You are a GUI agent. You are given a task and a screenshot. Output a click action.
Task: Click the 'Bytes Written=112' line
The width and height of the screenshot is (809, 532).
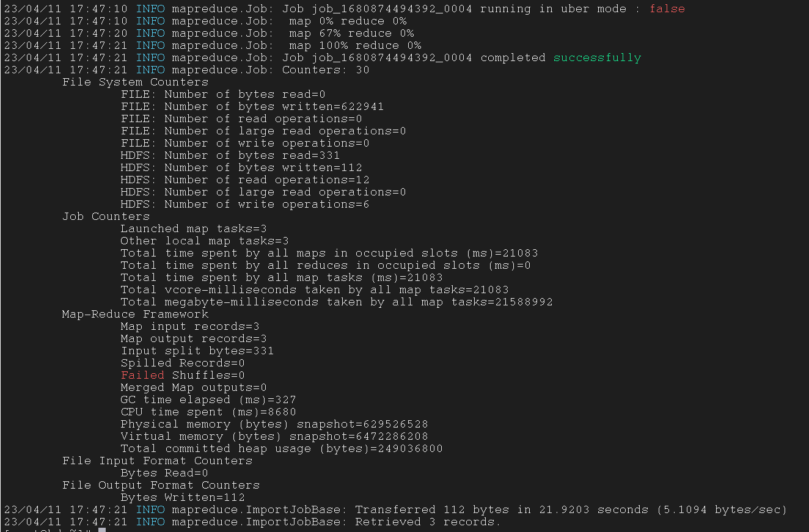(x=183, y=498)
